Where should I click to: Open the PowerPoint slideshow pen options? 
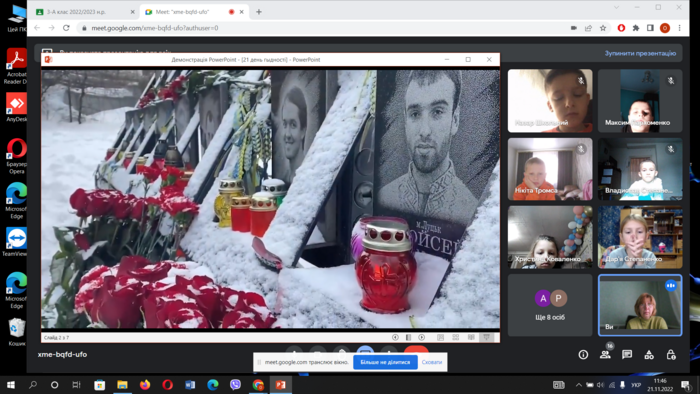pos(408,337)
